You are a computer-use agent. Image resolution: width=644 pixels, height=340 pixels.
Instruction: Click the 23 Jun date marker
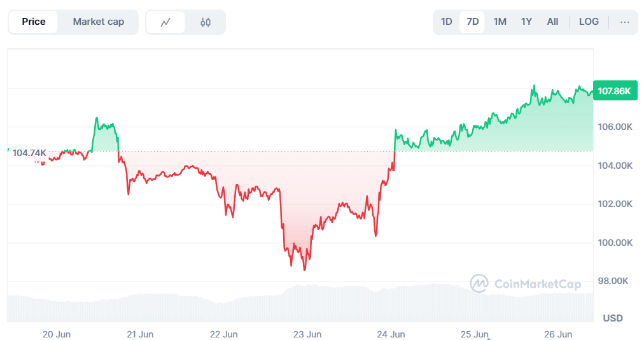tap(307, 334)
